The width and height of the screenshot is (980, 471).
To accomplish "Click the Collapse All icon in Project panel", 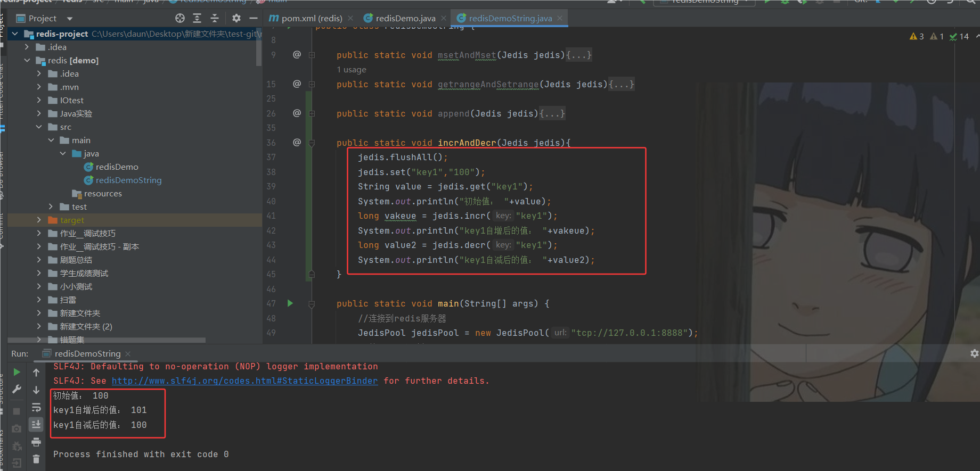I will pyautogui.click(x=215, y=18).
